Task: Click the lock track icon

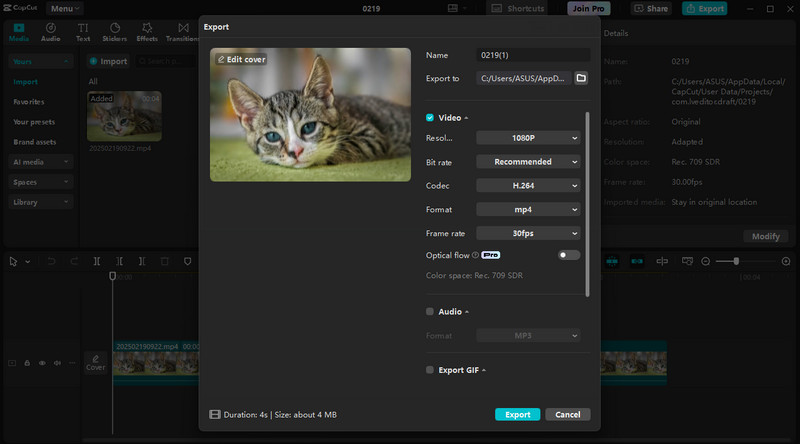Action: point(27,363)
